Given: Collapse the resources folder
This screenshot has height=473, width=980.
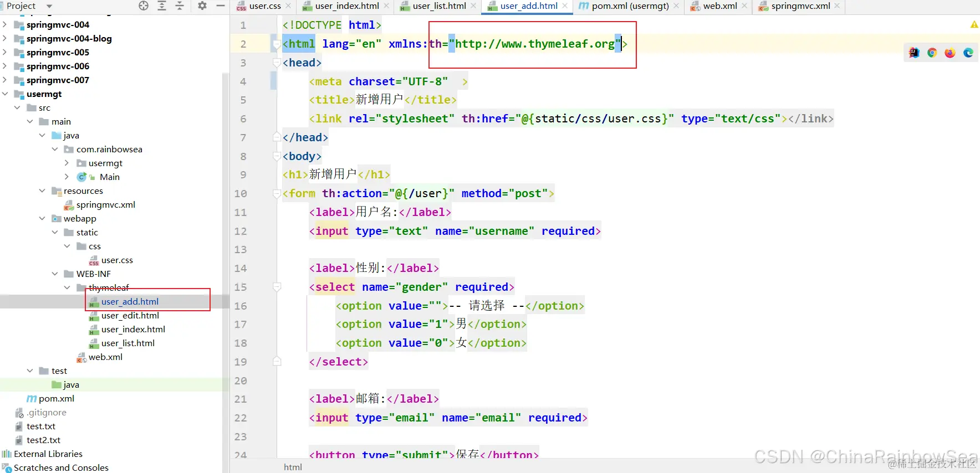Looking at the screenshot, I should (x=42, y=191).
